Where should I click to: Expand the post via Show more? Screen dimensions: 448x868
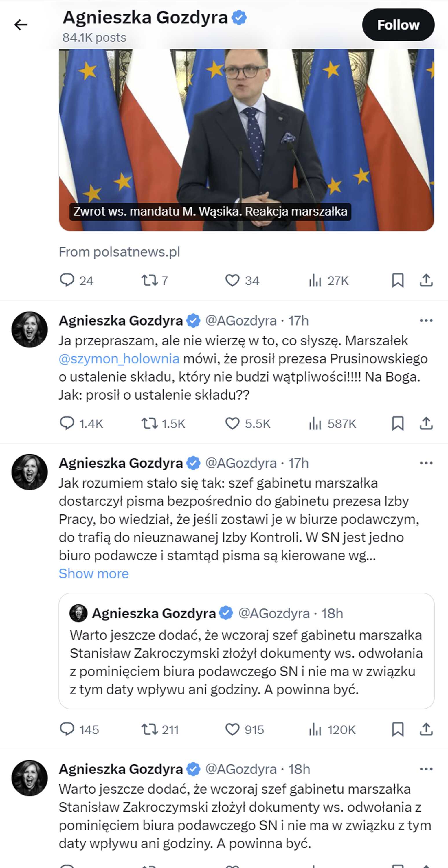[94, 573]
